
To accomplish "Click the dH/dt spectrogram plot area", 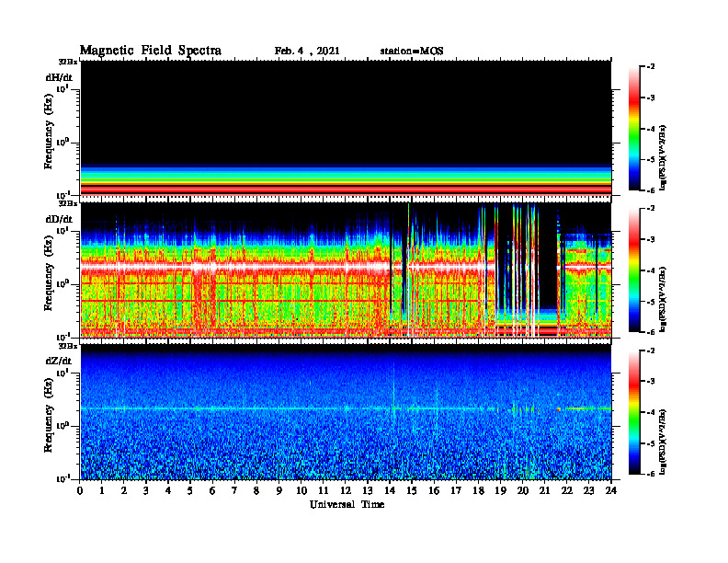I will (x=346, y=128).
